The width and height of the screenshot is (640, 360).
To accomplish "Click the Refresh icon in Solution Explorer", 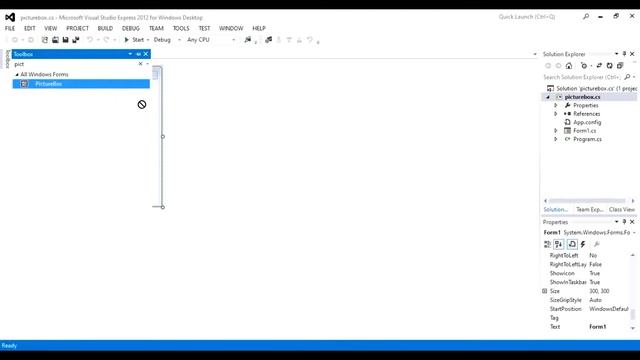I will tap(609, 66).
